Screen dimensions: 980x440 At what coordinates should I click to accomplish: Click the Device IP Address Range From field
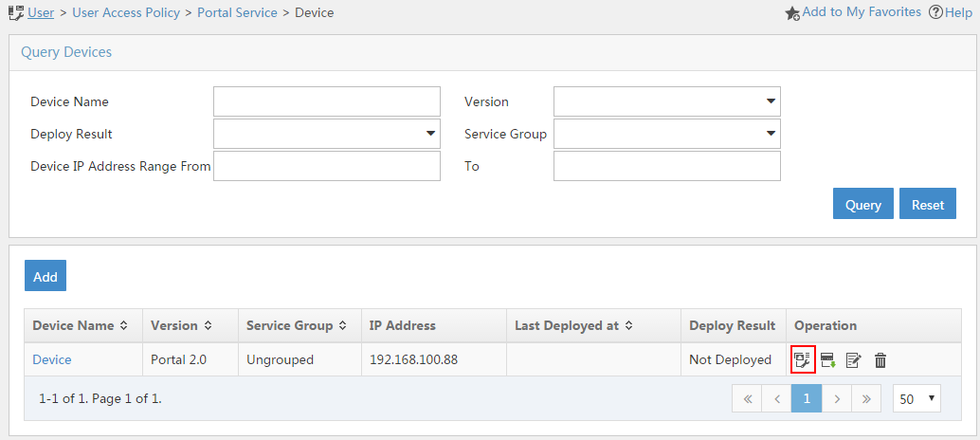(x=327, y=166)
